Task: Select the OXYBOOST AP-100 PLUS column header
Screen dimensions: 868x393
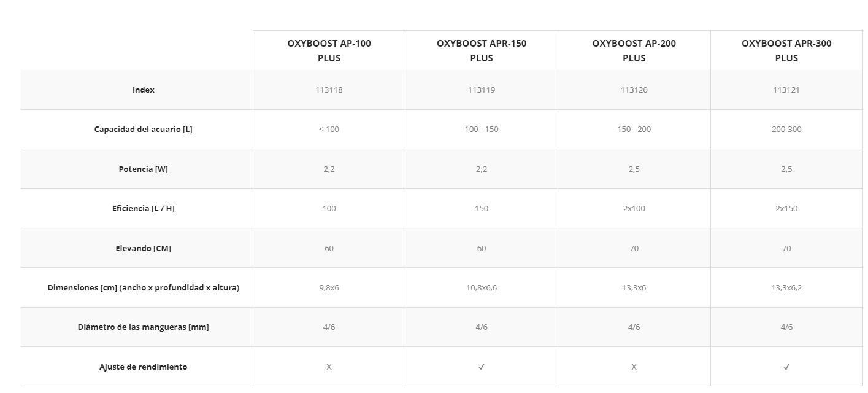Action: 329,50
